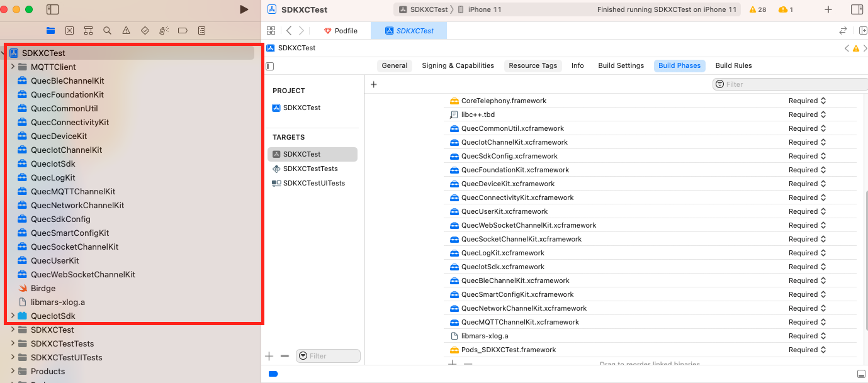Screen dimensions: 868x383
Task: Open the Build Rules tab
Action: click(733, 65)
